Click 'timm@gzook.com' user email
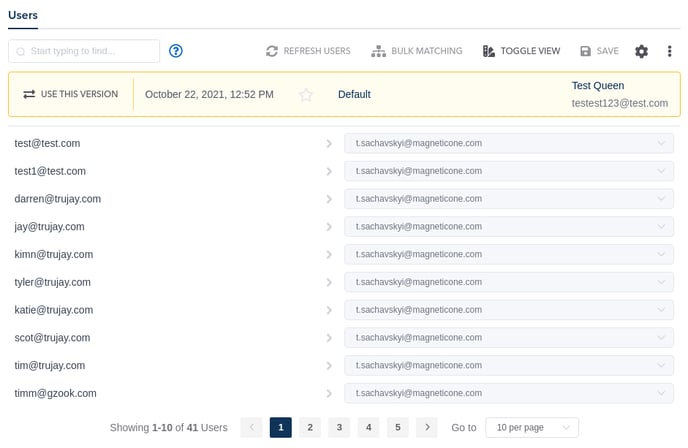Screen dimensions: 688x448 coord(55,393)
